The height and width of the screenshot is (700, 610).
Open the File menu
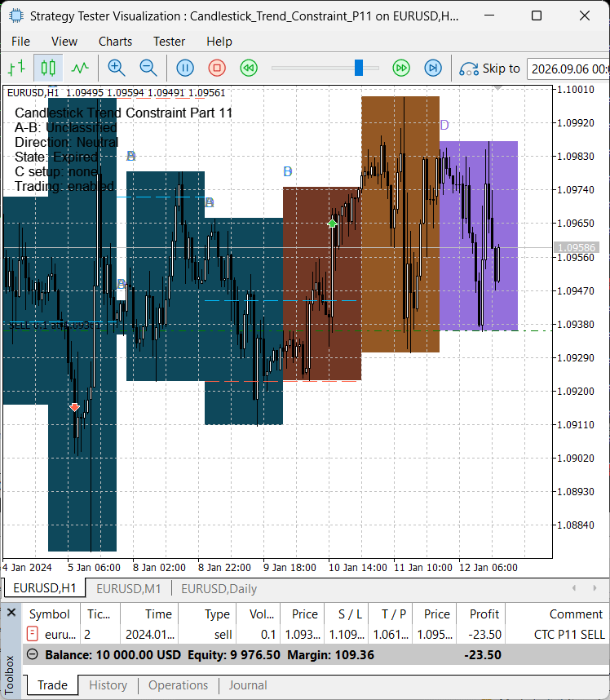click(x=20, y=42)
